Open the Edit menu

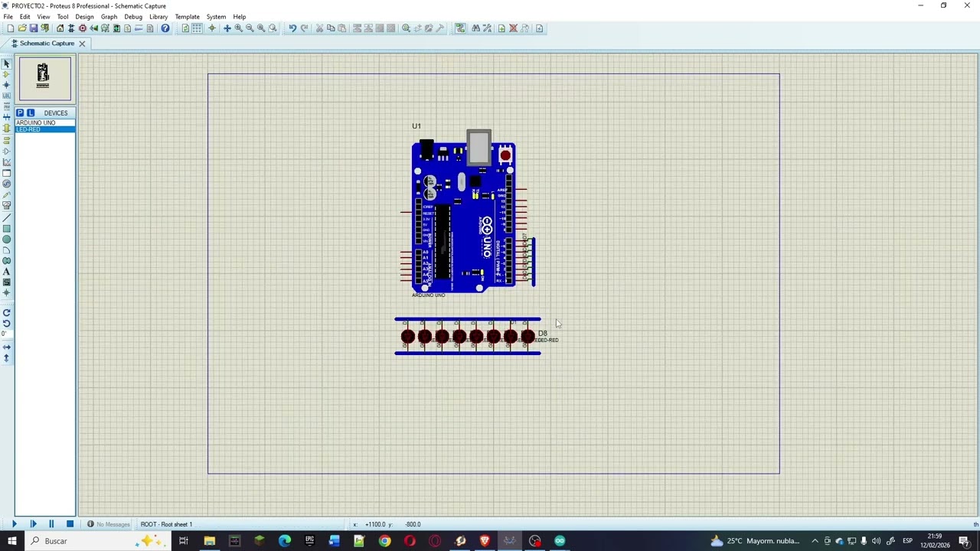25,17
